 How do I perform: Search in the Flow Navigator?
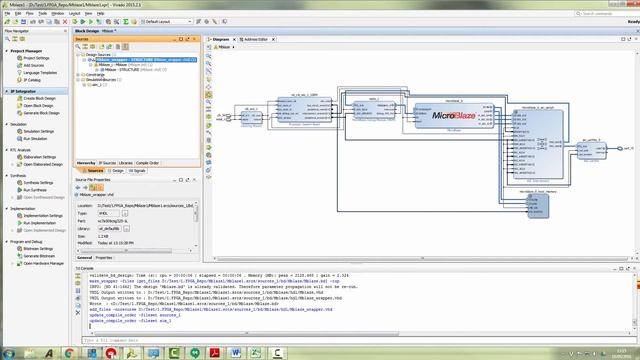pyautogui.click(x=7, y=39)
